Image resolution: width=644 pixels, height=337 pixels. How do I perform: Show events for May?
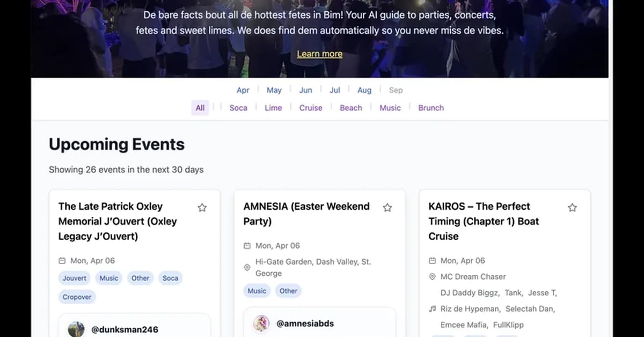click(274, 90)
